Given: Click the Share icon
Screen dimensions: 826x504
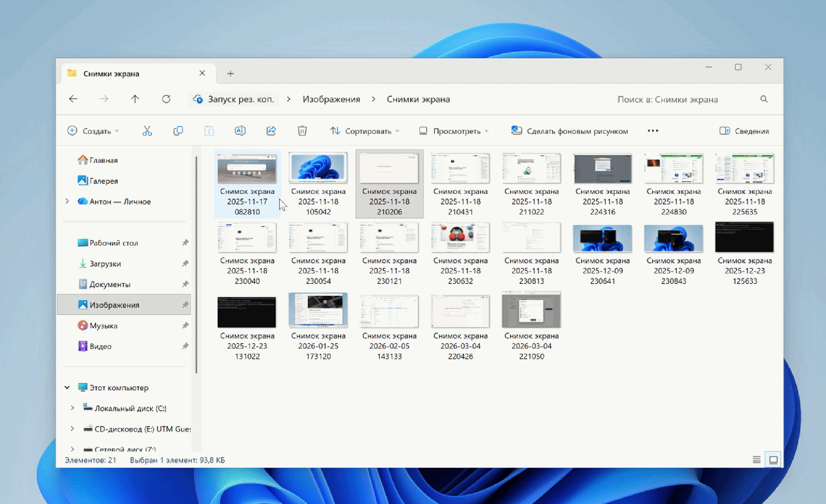Looking at the screenshot, I should (271, 131).
